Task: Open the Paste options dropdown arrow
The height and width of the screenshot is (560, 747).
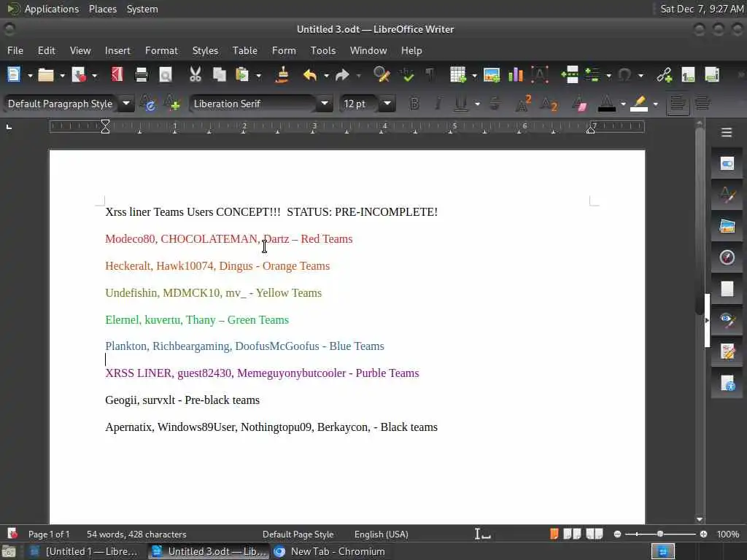Action: point(258,75)
